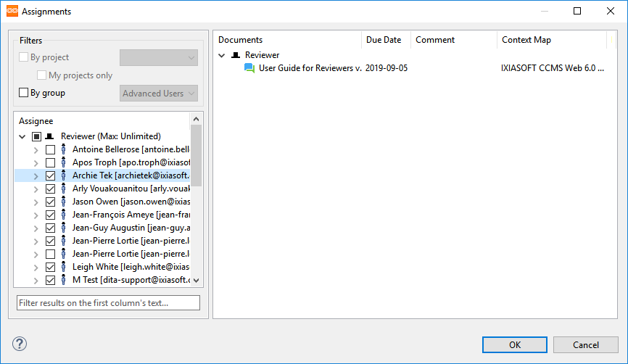Screen dimensions: 628x364
Task: Click the person icon beside Archie Tek
Action: tap(63, 175)
